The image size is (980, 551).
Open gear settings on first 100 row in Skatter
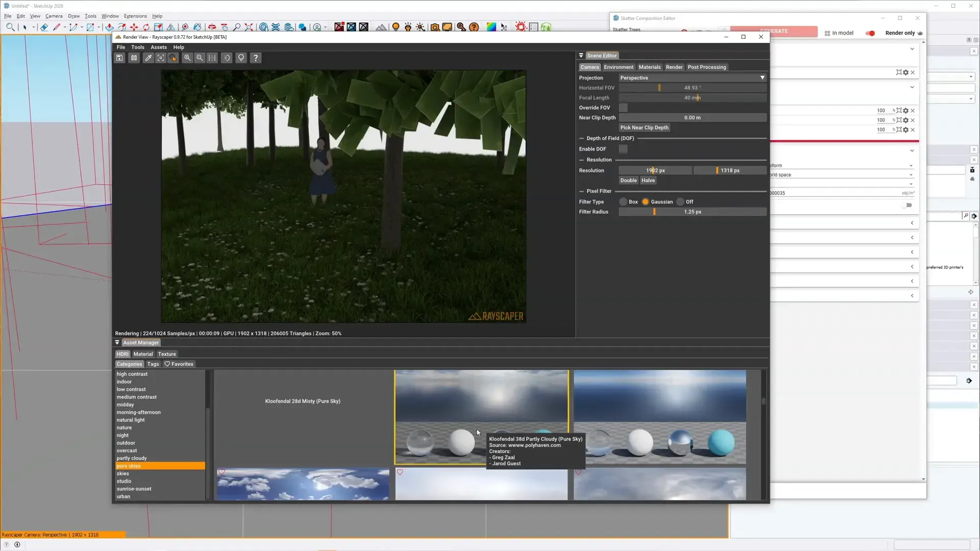point(906,111)
